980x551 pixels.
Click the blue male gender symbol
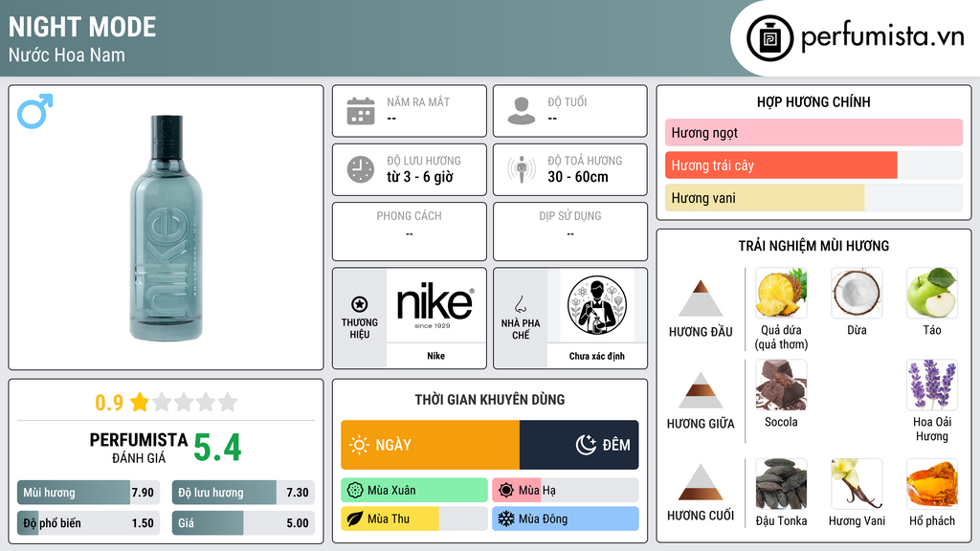tap(35, 111)
